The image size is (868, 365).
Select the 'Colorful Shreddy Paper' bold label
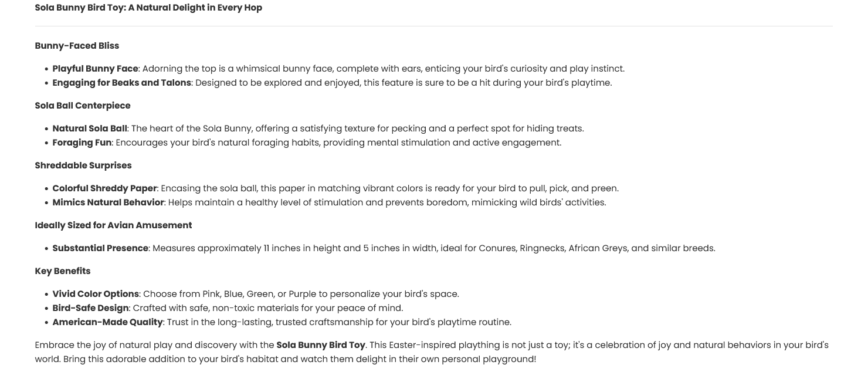(x=104, y=188)
